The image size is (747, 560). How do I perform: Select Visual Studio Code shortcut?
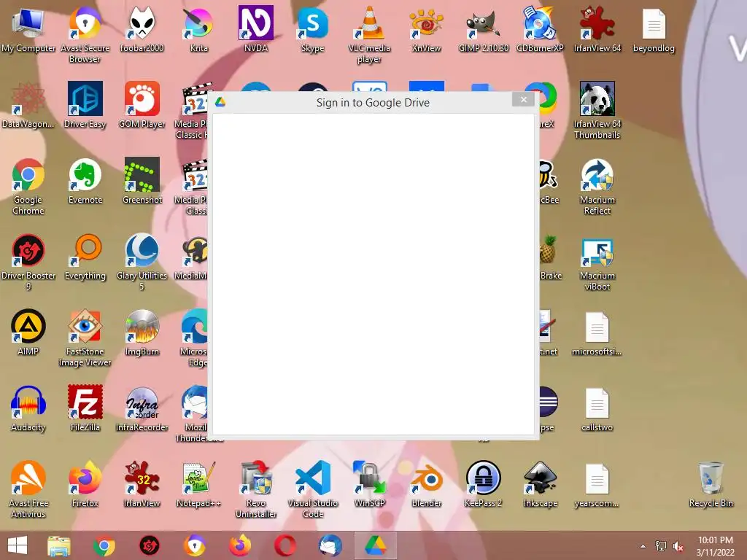coord(312,489)
